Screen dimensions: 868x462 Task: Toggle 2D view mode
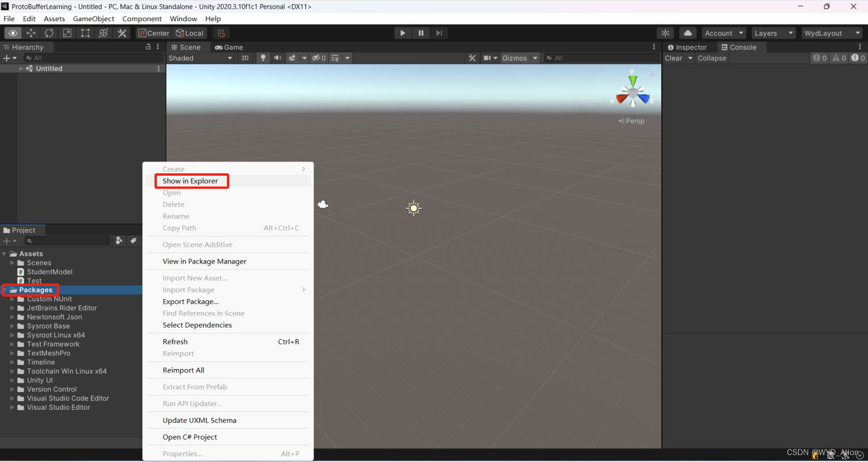pyautogui.click(x=245, y=58)
